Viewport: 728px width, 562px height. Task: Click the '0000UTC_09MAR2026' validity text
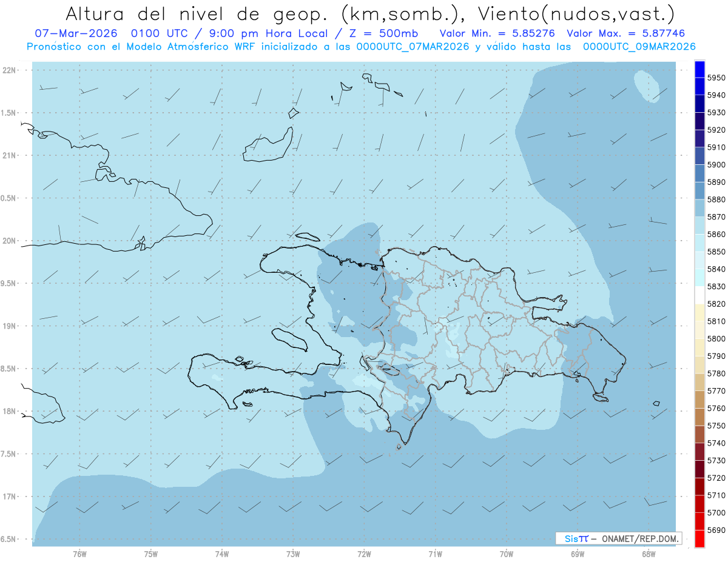click(639, 47)
